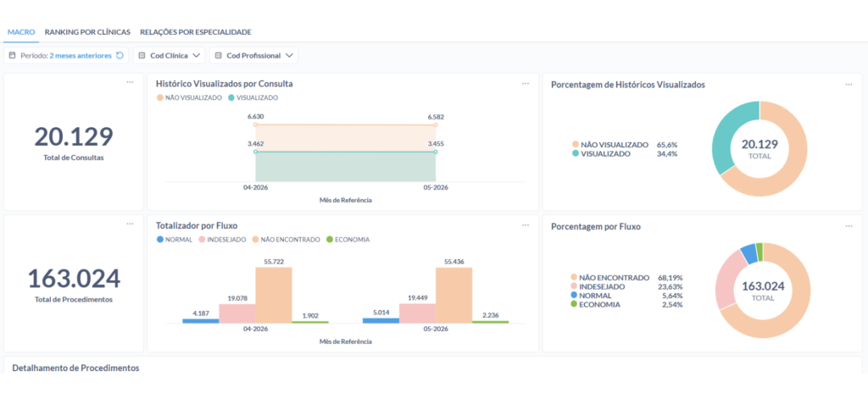Toggle INDESEJADO series in bar chart legend

pyautogui.click(x=221, y=240)
